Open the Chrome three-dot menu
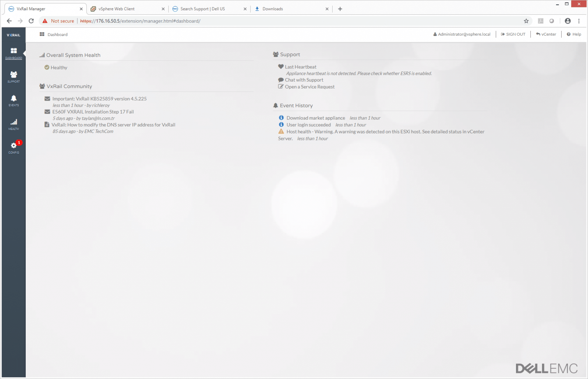588x379 pixels. [x=579, y=21]
